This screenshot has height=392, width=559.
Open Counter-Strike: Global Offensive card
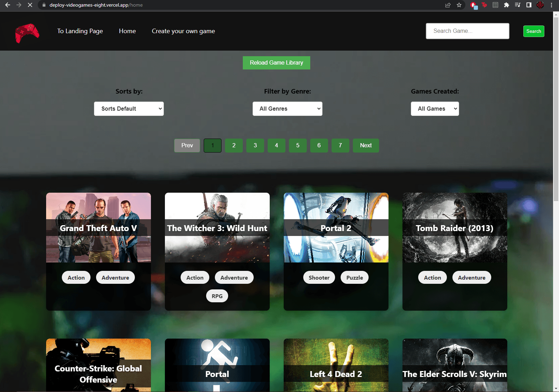click(99, 365)
